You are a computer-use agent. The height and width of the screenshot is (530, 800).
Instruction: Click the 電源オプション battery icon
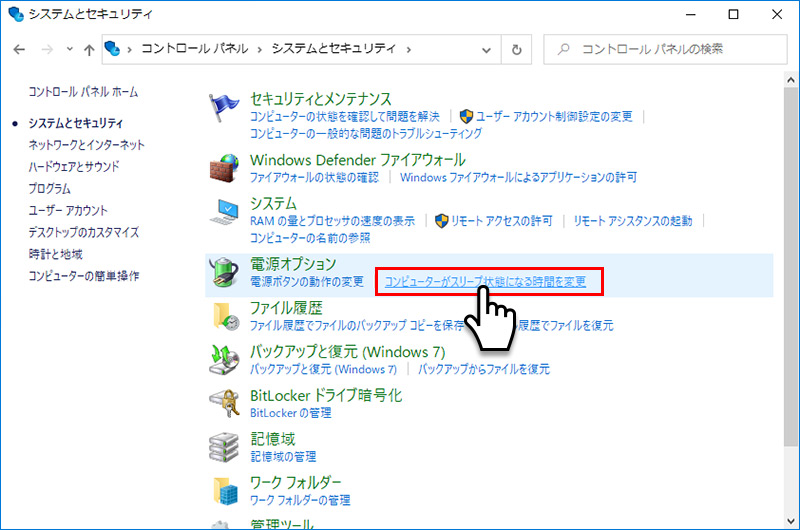point(224,272)
